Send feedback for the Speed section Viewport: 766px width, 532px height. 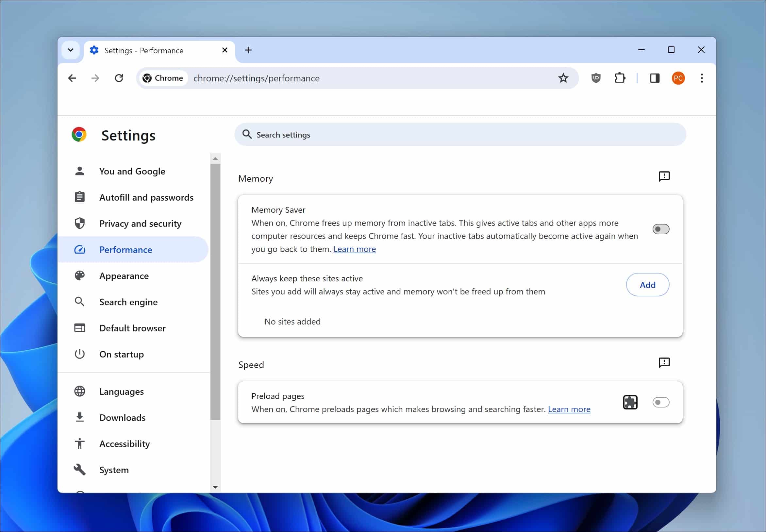tap(664, 363)
